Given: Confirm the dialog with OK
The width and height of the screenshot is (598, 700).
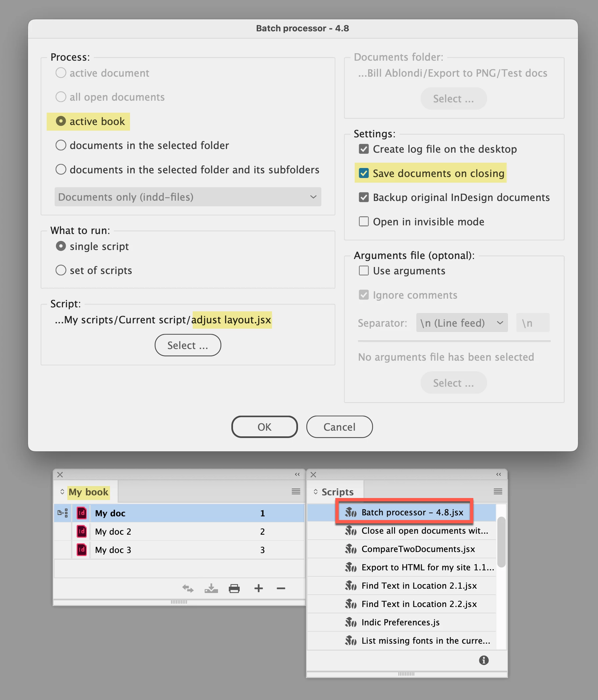Looking at the screenshot, I should [265, 427].
